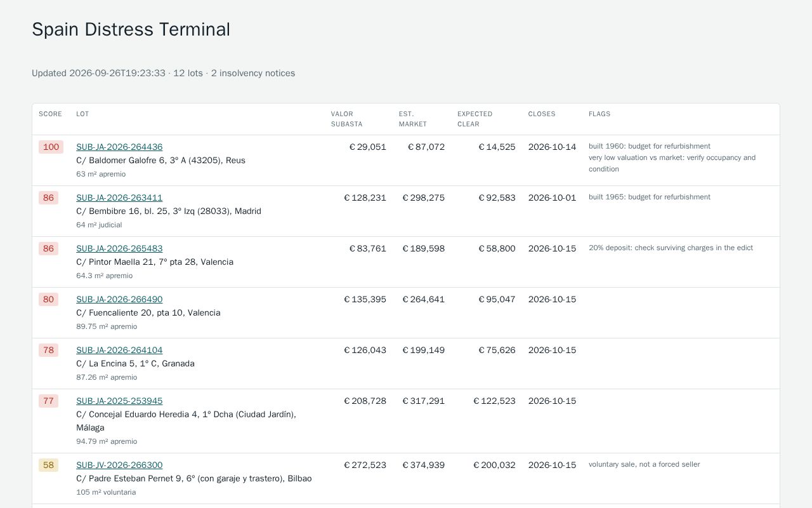Click the expected clear value € 122,523
This screenshot has width=812, height=508.
[495, 401]
